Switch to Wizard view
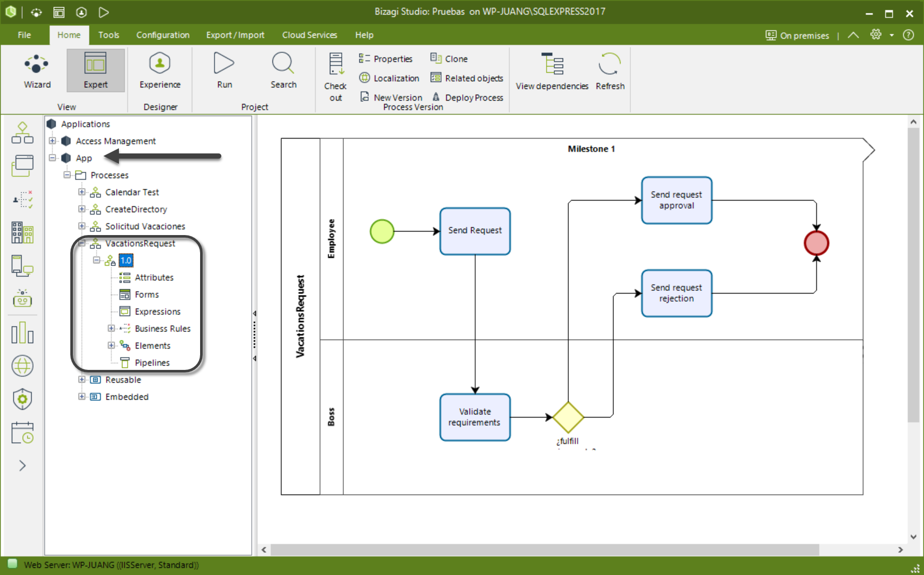Image resolution: width=924 pixels, height=575 pixels. (x=37, y=71)
